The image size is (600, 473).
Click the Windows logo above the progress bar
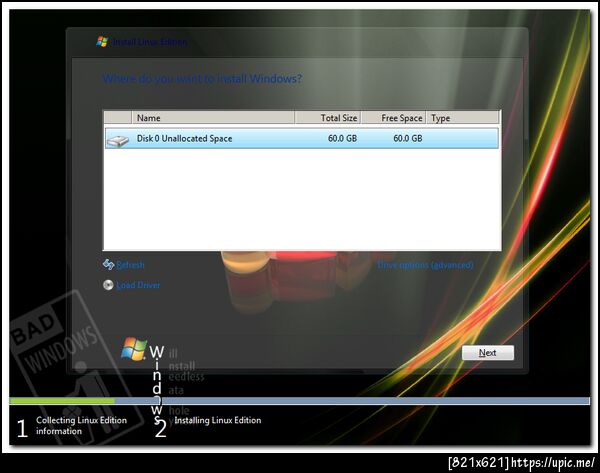(x=134, y=349)
